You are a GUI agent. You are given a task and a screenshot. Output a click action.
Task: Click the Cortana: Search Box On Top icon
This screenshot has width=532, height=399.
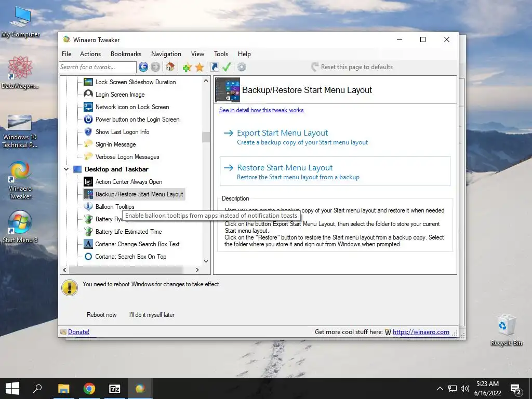[88, 257]
